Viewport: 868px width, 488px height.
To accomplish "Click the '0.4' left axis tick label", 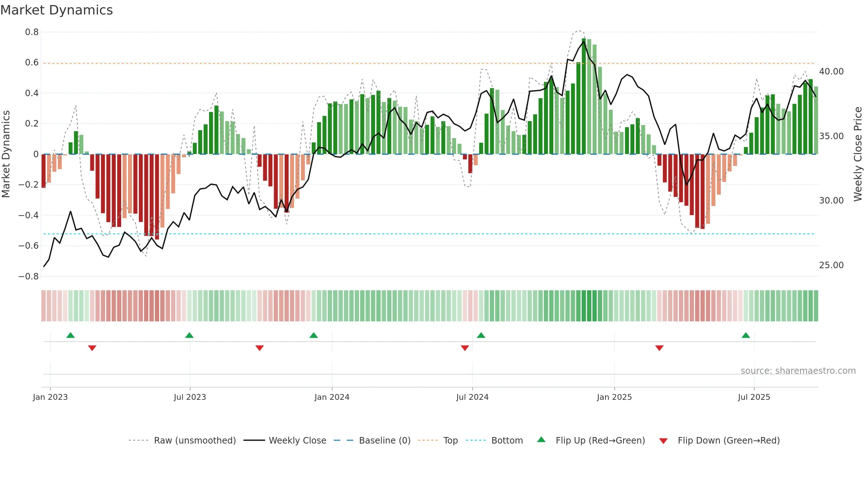I will pos(32,93).
